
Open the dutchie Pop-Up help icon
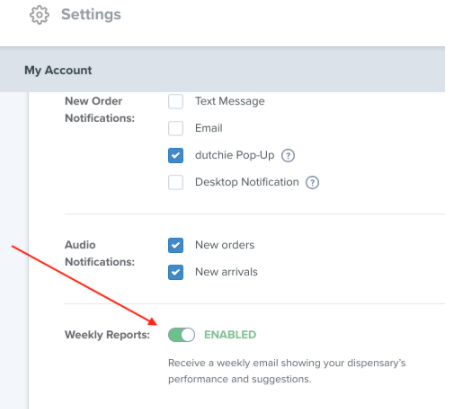click(x=288, y=155)
